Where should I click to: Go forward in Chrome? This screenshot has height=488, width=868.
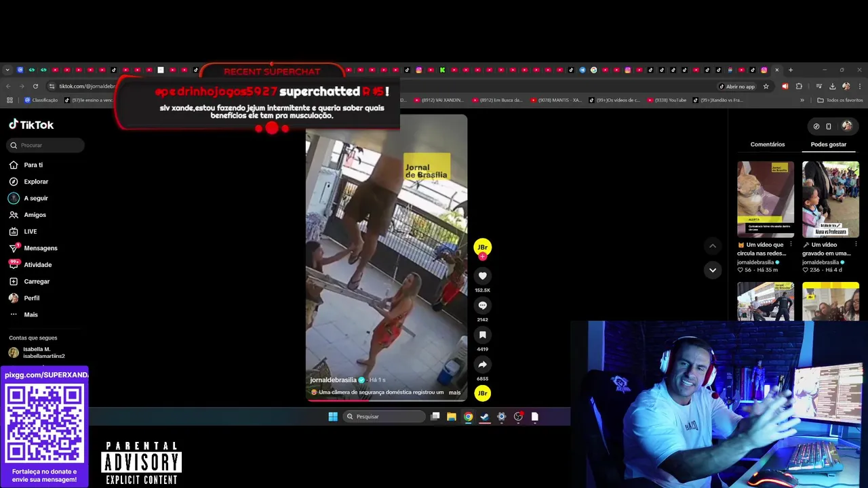click(22, 86)
